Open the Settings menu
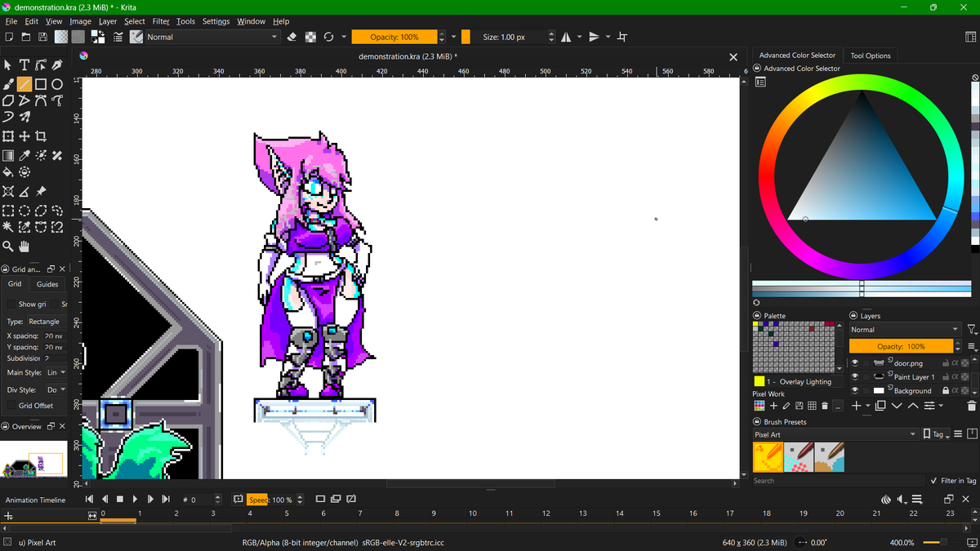The image size is (980, 551). 216,21
